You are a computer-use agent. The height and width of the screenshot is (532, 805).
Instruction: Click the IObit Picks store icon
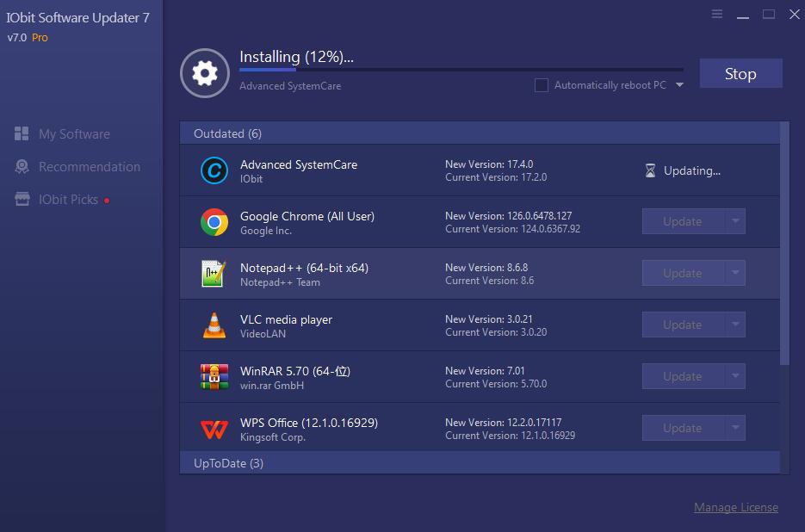pyautogui.click(x=22, y=199)
